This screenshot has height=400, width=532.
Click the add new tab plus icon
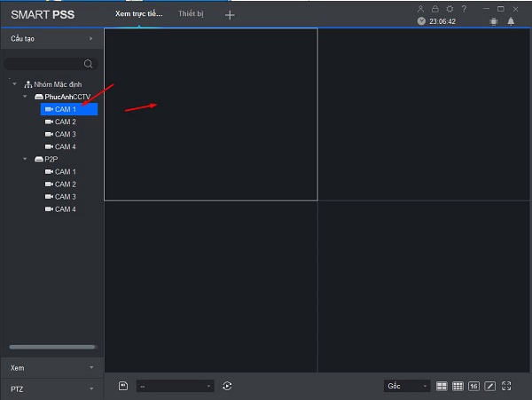point(230,15)
